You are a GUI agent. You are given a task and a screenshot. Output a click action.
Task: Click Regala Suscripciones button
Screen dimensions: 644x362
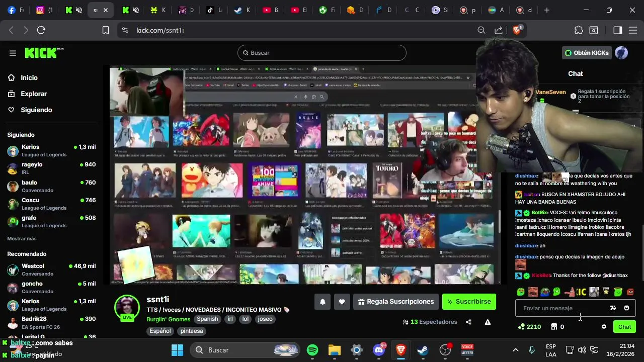[396, 302]
